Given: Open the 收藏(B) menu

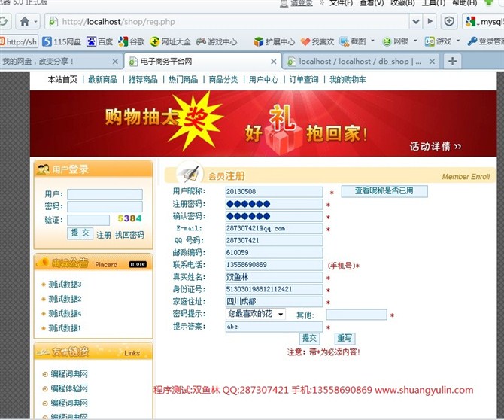Looking at the screenshot, I should click(x=402, y=2).
